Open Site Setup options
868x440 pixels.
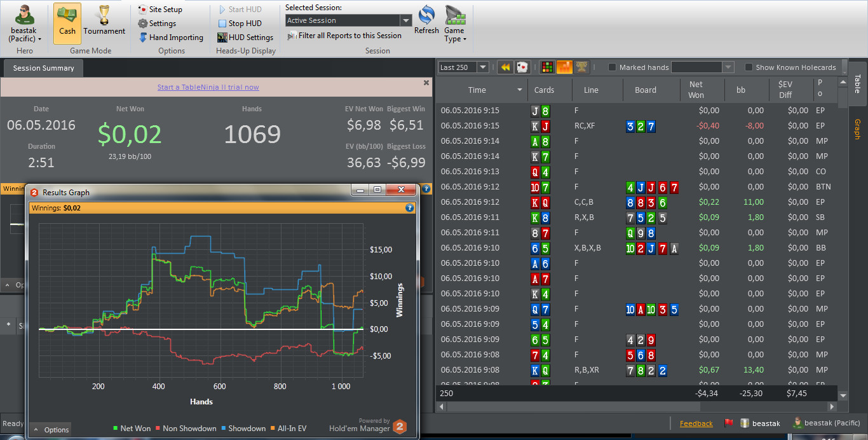[x=160, y=10]
